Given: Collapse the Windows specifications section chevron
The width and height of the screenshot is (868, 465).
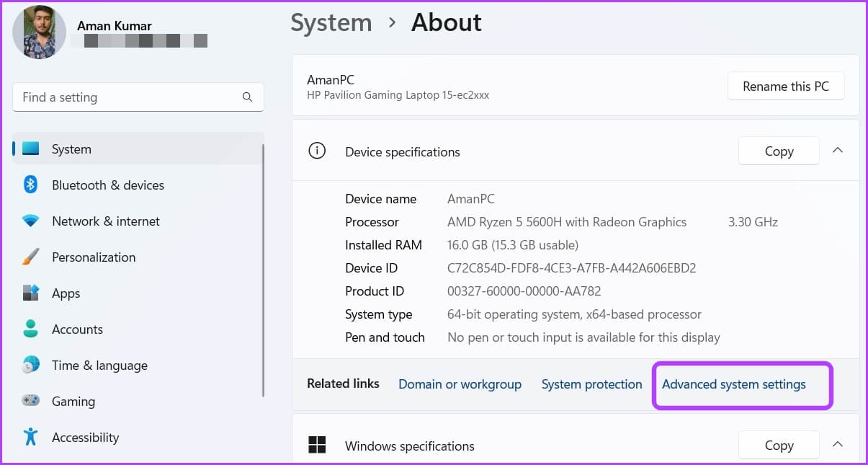Looking at the screenshot, I should (x=837, y=445).
